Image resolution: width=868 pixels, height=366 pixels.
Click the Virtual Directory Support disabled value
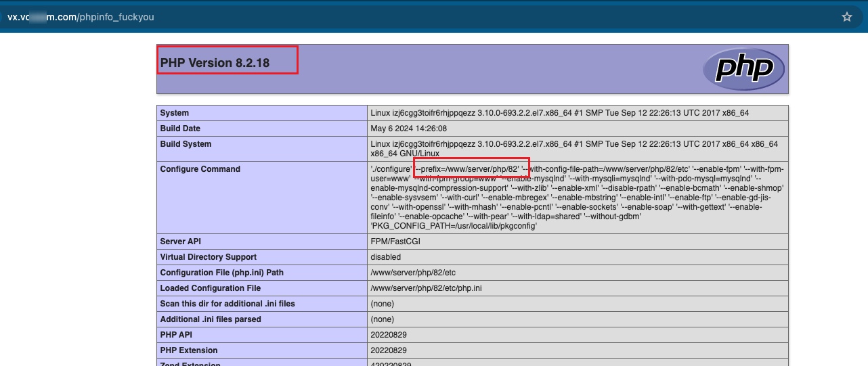(385, 257)
